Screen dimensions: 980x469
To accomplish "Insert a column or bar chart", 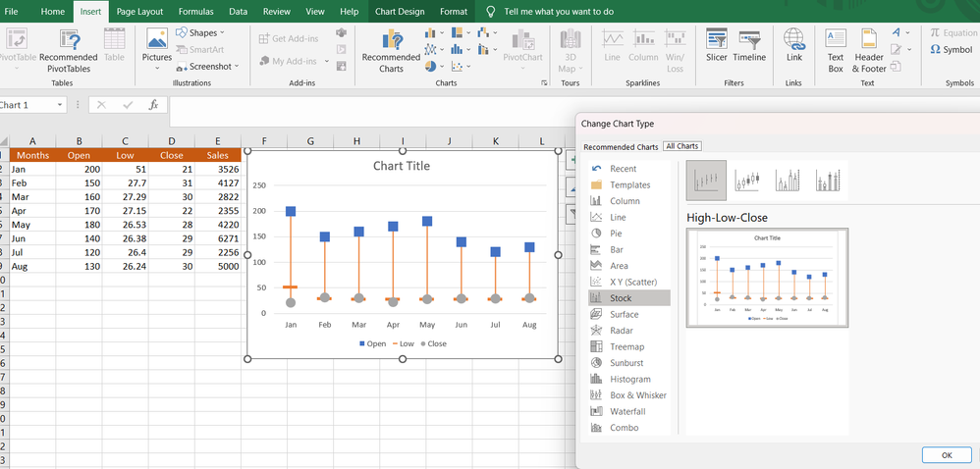I will pyautogui.click(x=430, y=32).
